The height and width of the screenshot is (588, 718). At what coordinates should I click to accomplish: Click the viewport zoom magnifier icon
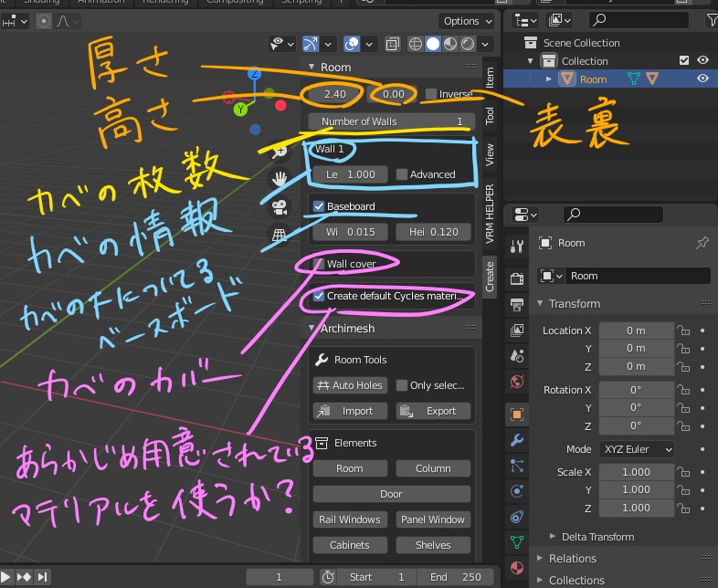point(280,152)
